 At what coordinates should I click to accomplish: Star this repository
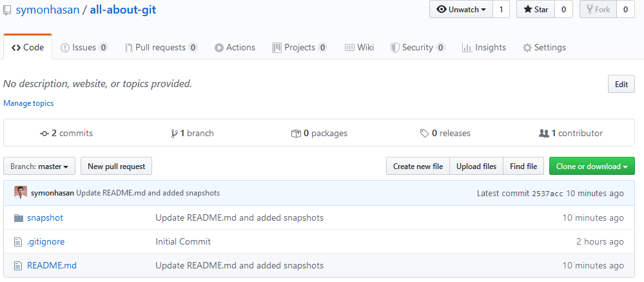pos(536,10)
